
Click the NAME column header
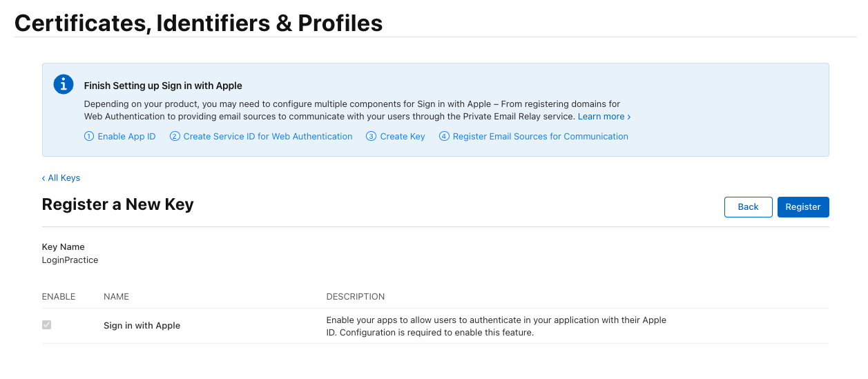click(x=116, y=297)
